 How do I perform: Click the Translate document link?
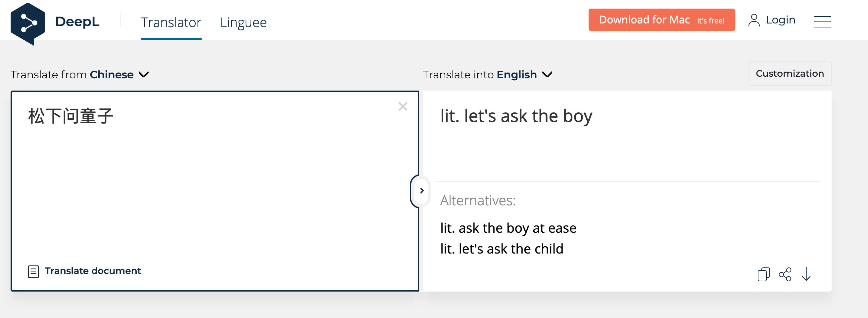point(93,271)
